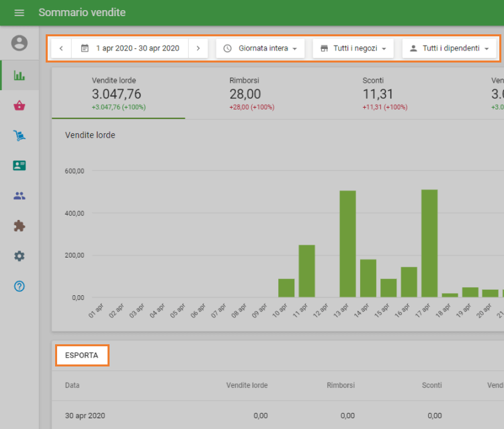Go to the next date period
The width and height of the screenshot is (504, 429).
point(198,48)
